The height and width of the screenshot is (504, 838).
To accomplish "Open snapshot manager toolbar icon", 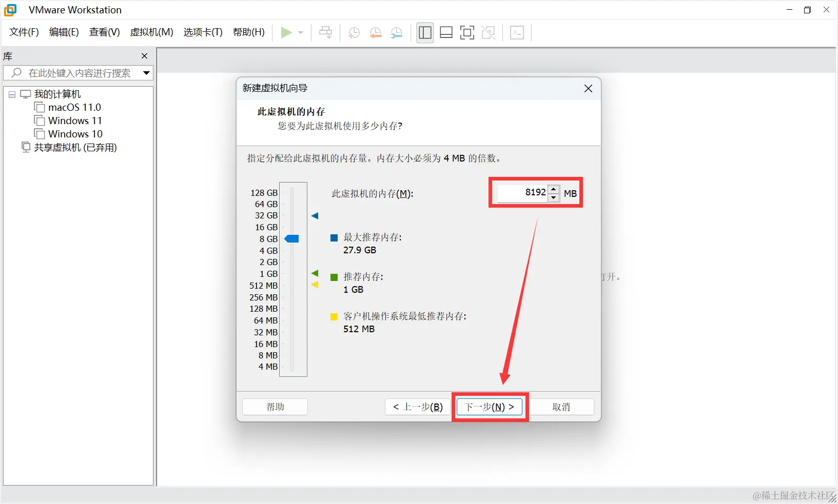I will (x=396, y=33).
